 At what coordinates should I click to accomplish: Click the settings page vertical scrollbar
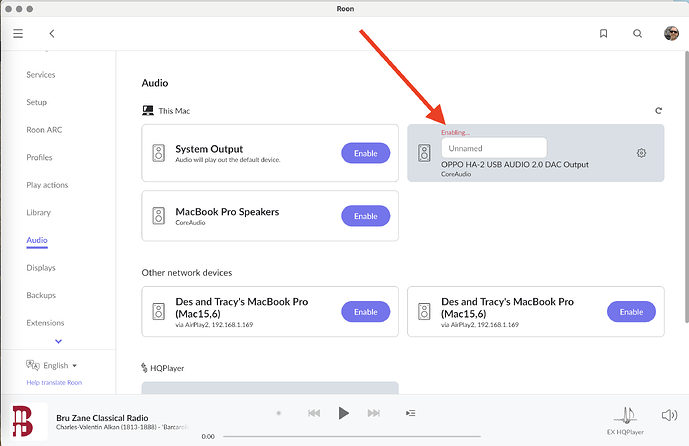click(686, 187)
